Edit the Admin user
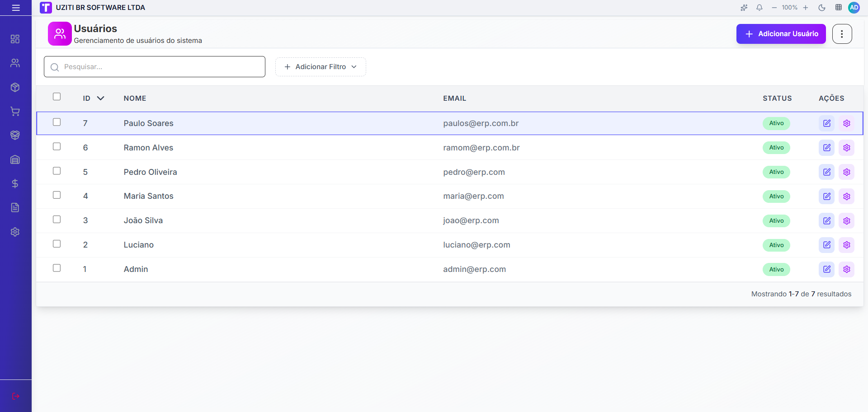 (827, 269)
